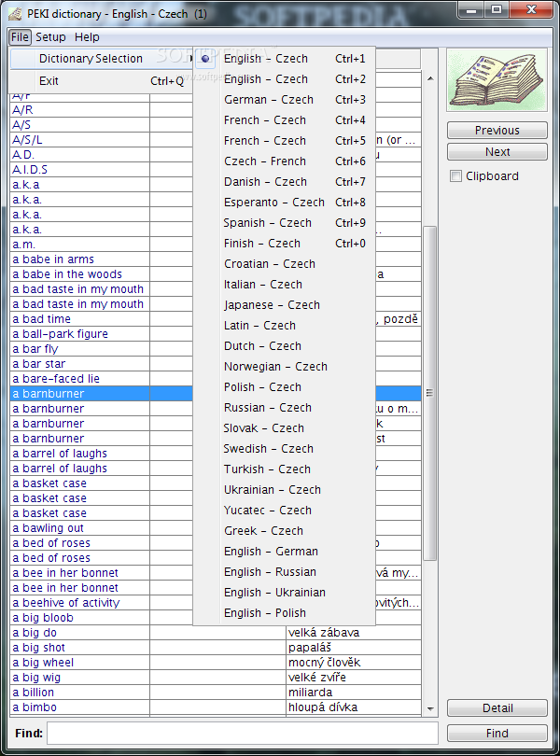Select English – Ukrainian dictionary
The width and height of the screenshot is (560, 756).
click(284, 592)
